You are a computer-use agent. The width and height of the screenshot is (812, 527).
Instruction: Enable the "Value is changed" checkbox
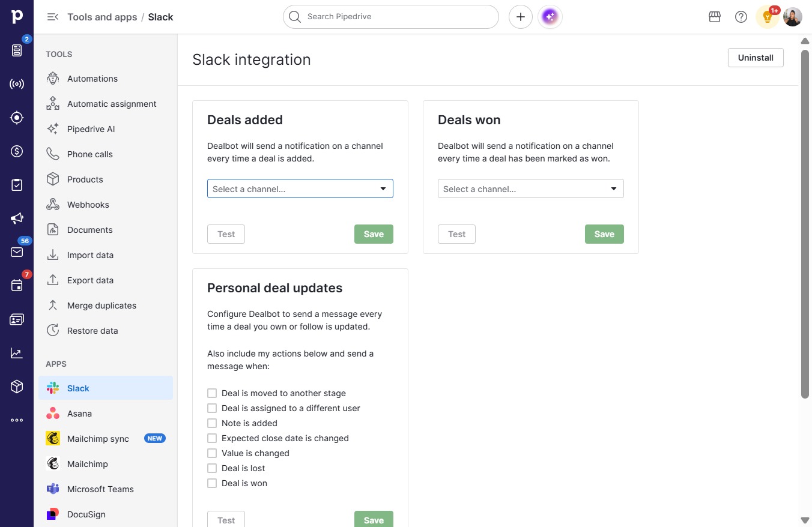point(212,453)
